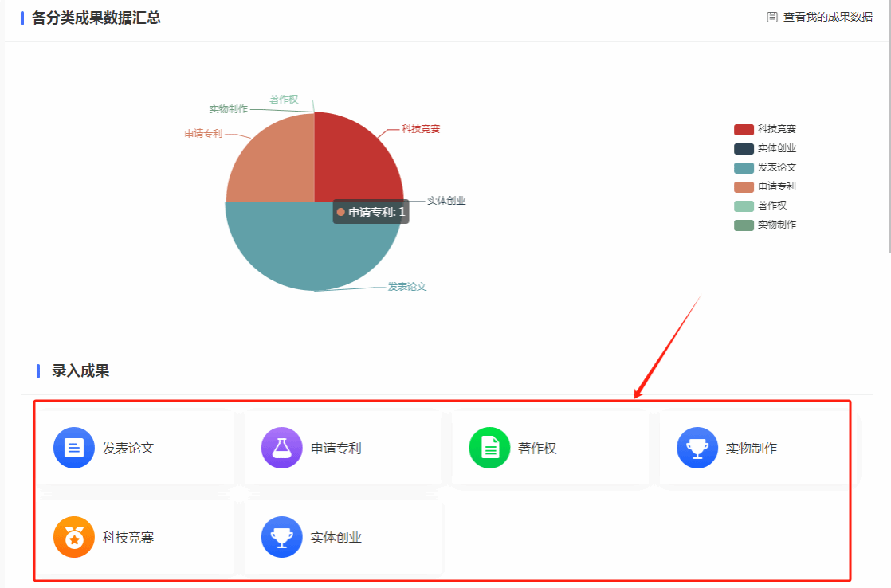Screen dimensions: 891x588
Task: Click the blue 实体创业 trophy icon
Action: (x=281, y=537)
